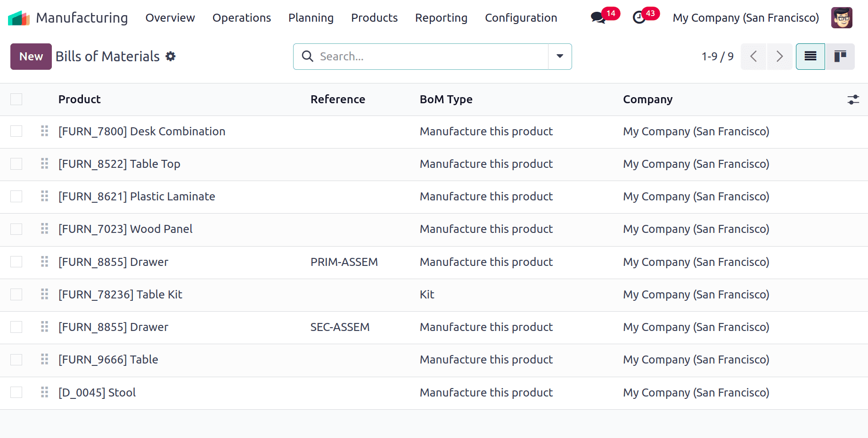The height and width of the screenshot is (438, 868).
Task: Click Manufacture this product in Stool row
Action: (486, 392)
